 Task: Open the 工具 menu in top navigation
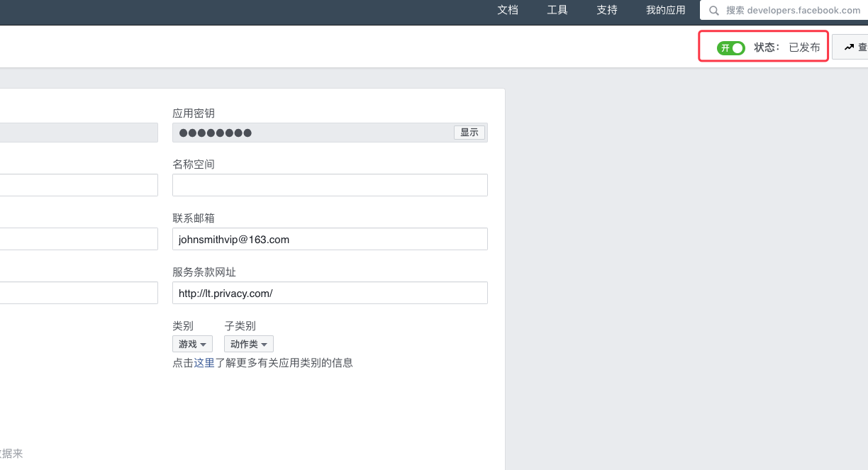(557, 11)
